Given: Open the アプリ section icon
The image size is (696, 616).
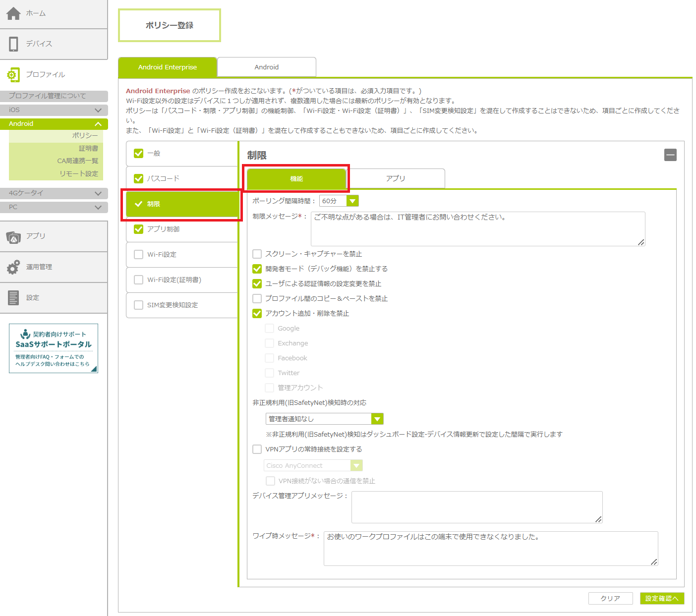Looking at the screenshot, I should coord(13,237).
